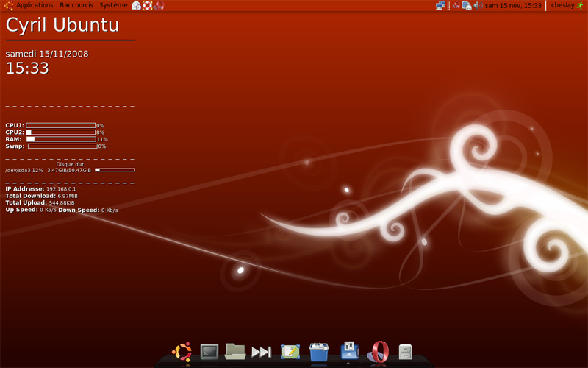
Task: Click the Down Speed value
Action: click(x=110, y=210)
